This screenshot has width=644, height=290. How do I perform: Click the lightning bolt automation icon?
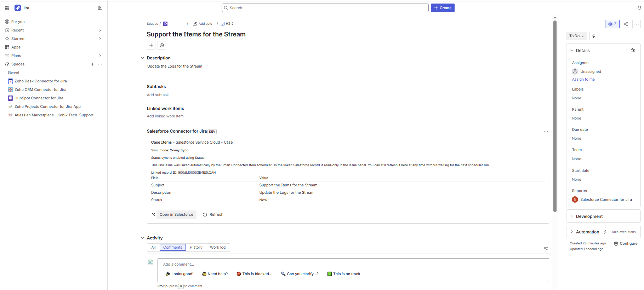pyautogui.click(x=594, y=36)
